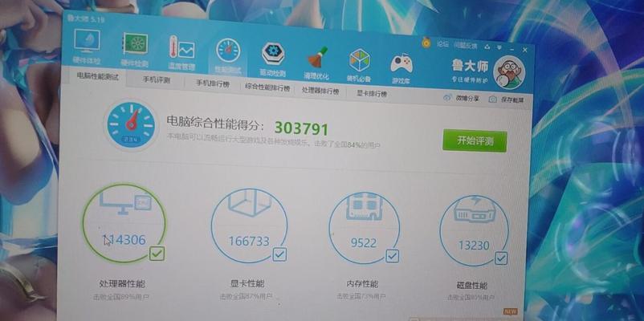Switch to the 电脑性能测试 tab

coord(98,77)
